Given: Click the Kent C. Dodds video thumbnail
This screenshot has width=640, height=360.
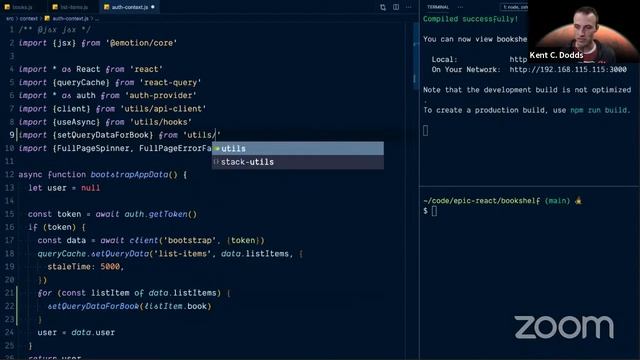Looking at the screenshot, I should 584,31.
